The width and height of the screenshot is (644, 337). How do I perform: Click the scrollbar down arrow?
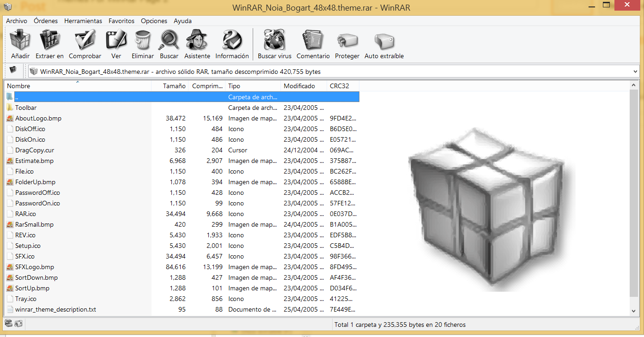pyautogui.click(x=634, y=311)
